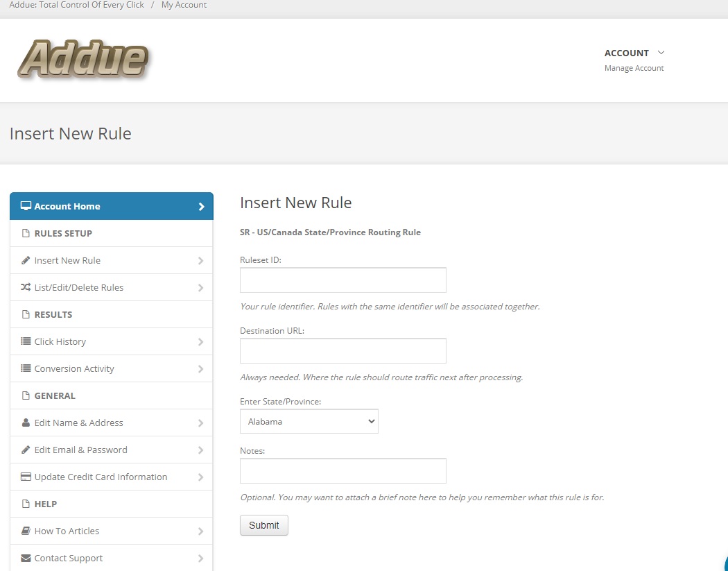
Task: Click the chevron on Edit Email & Password row
Action: tap(200, 450)
